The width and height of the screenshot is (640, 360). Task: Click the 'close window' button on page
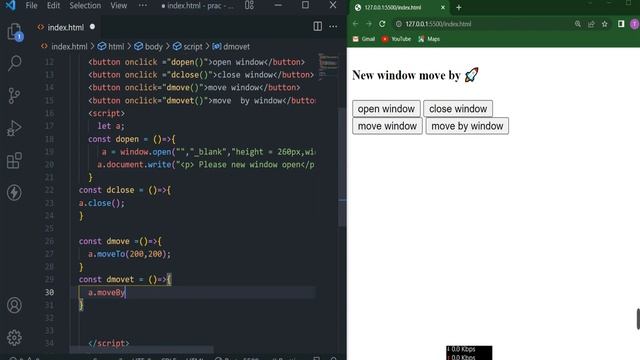click(x=458, y=109)
